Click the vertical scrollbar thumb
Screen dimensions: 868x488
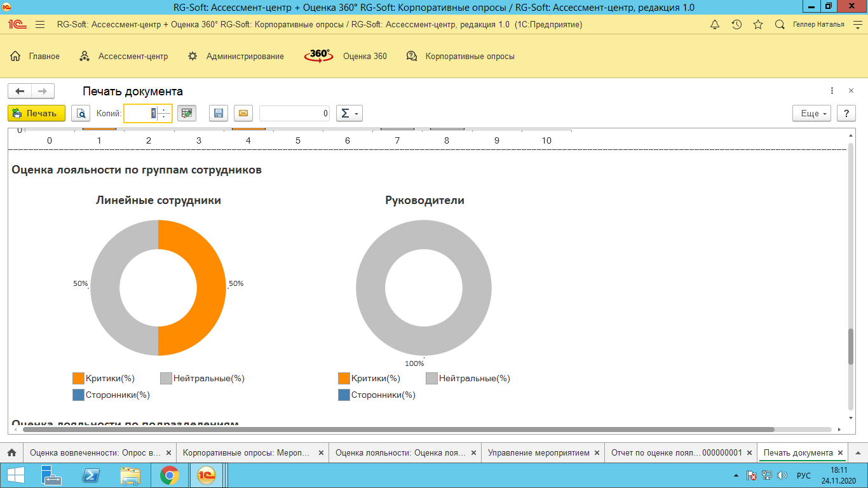tap(851, 346)
